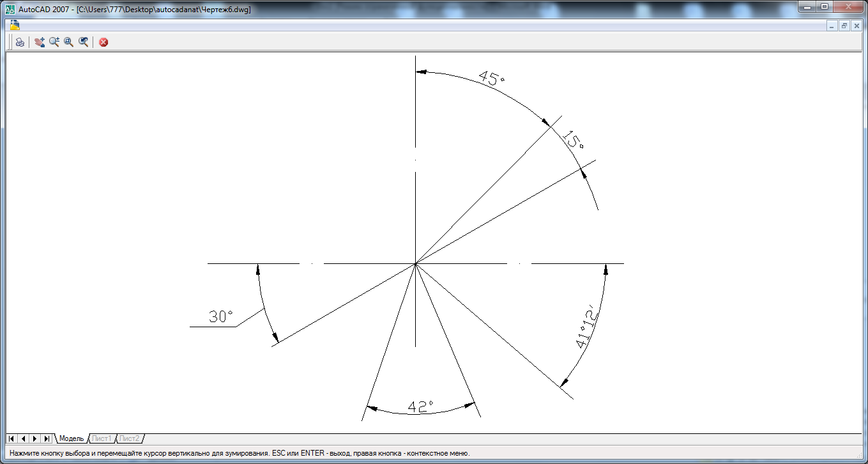Jump to the first layout tab arrow
The image size is (868, 464).
pyautogui.click(x=11, y=438)
